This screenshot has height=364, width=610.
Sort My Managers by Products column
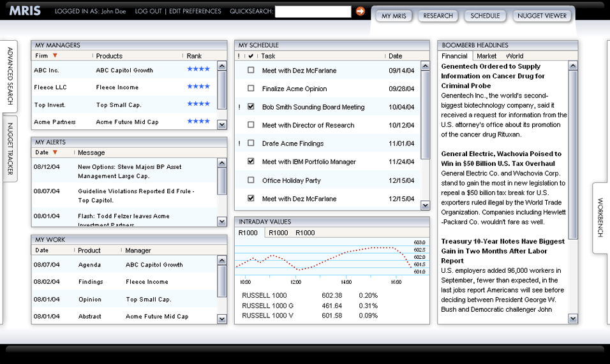coord(109,56)
